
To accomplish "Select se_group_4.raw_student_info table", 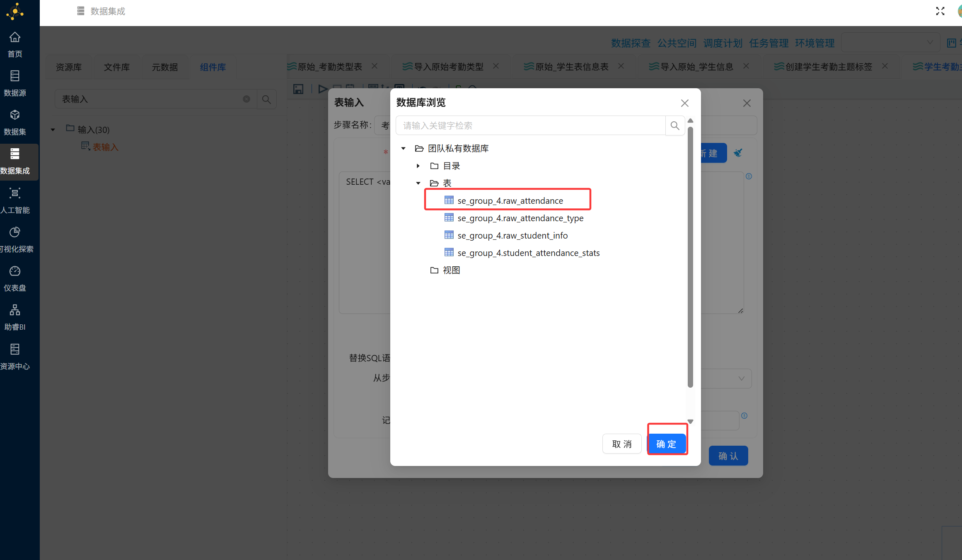I will click(512, 235).
